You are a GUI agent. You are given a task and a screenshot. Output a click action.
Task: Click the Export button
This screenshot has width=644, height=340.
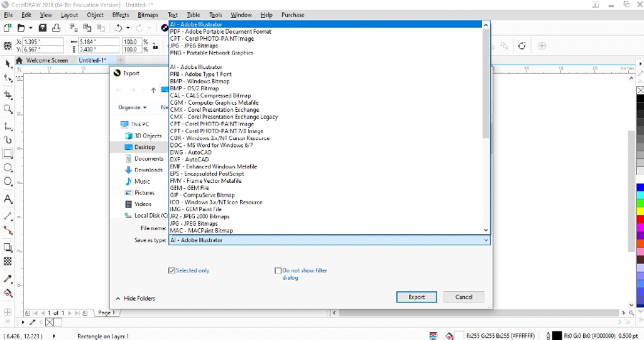(416, 297)
